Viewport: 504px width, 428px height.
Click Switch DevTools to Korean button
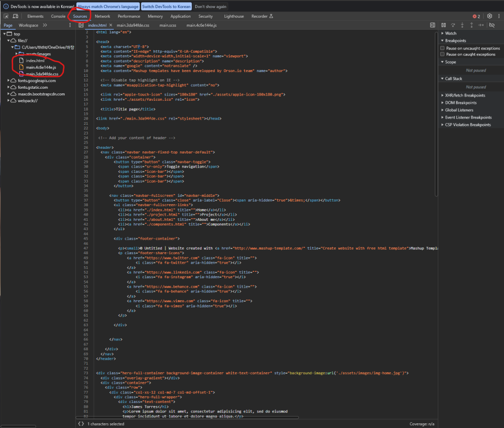[166, 6]
